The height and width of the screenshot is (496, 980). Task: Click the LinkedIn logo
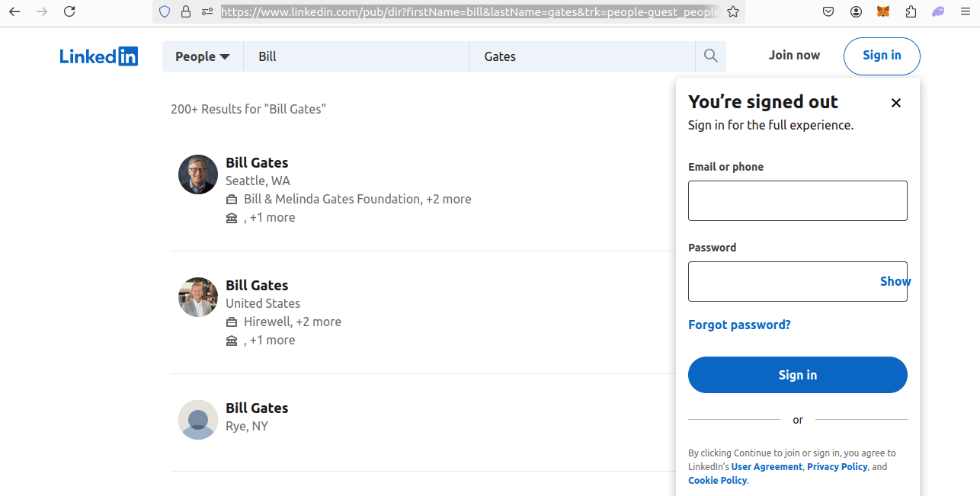pos(99,56)
